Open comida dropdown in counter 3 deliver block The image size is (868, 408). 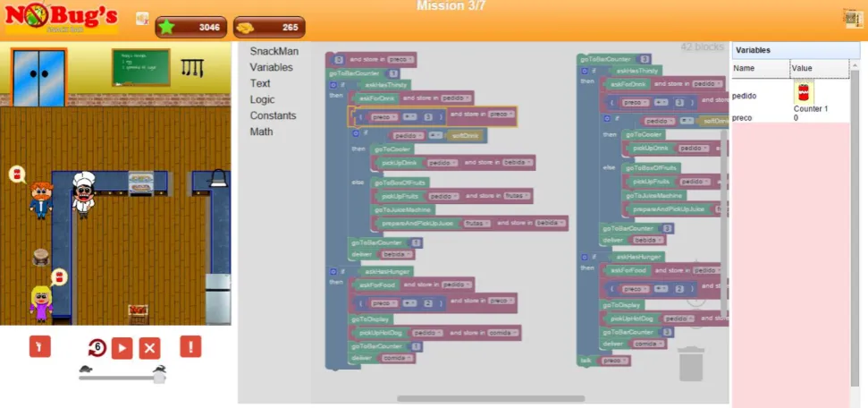pyautogui.click(x=647, y=344)
